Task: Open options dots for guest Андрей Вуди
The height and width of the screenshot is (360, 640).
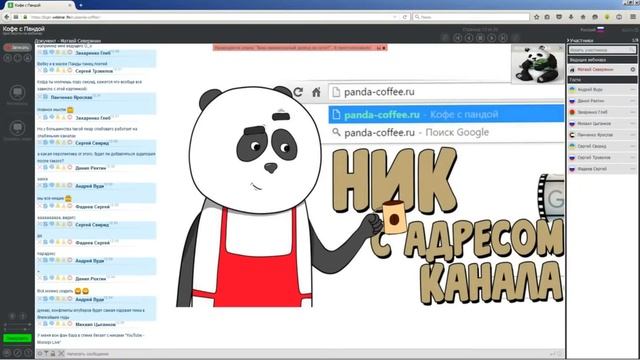Action: point(633,89)
